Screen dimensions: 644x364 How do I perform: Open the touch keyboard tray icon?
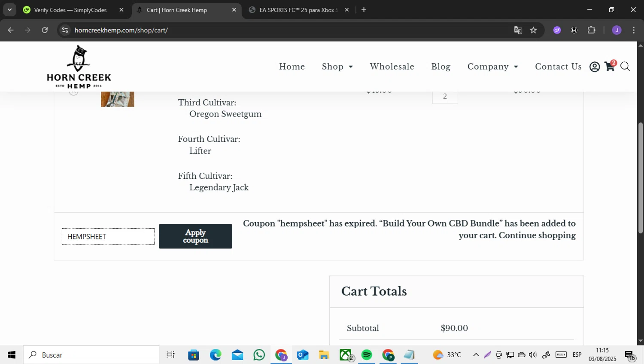coord(561,355)
